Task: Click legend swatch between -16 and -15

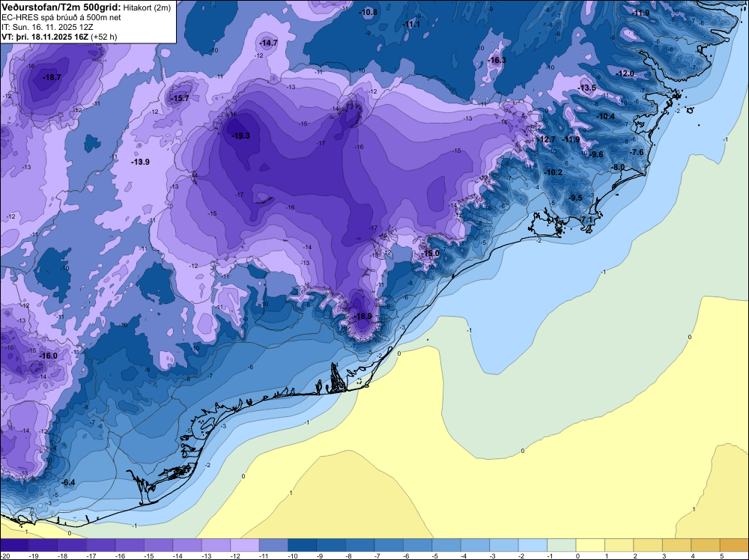Action: 130,545
